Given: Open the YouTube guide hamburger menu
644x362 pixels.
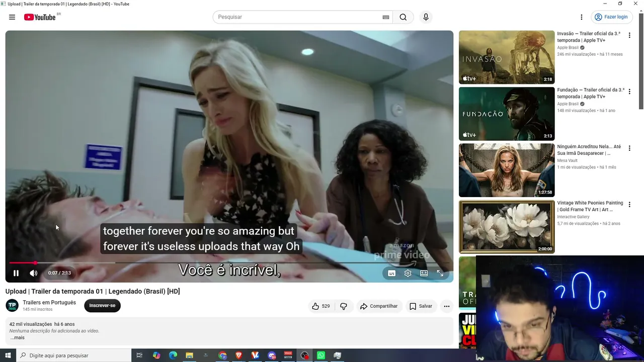Looking at the screenshot, I should [x=12, y=17].
